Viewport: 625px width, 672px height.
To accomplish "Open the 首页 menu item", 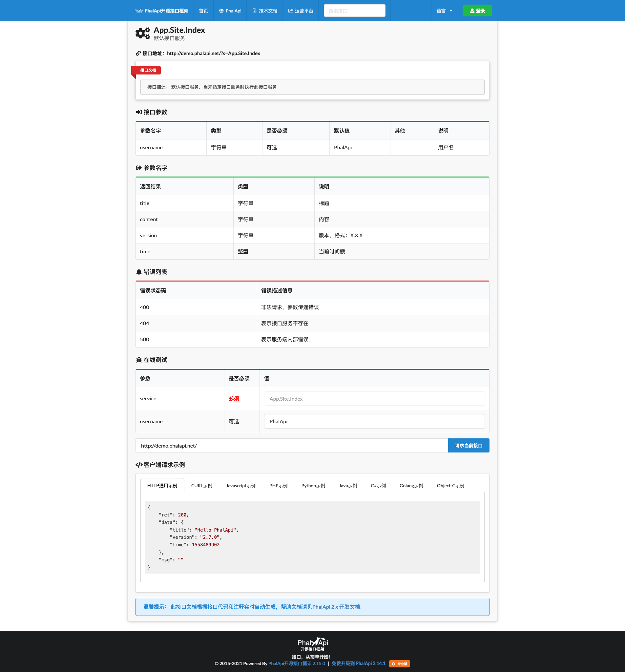I will tap(203, 11).
